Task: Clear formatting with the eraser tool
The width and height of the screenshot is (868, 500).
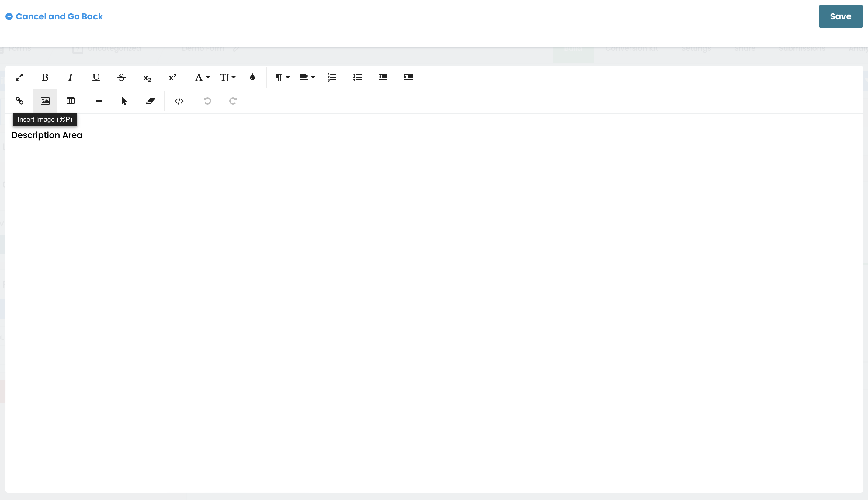Action: [x=150, y=101]
